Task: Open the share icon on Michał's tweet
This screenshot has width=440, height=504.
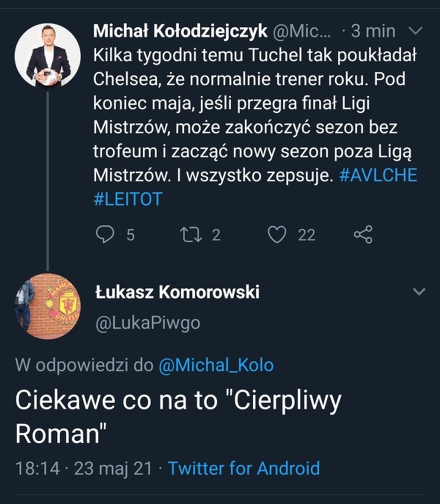Action: click(363, 234)
